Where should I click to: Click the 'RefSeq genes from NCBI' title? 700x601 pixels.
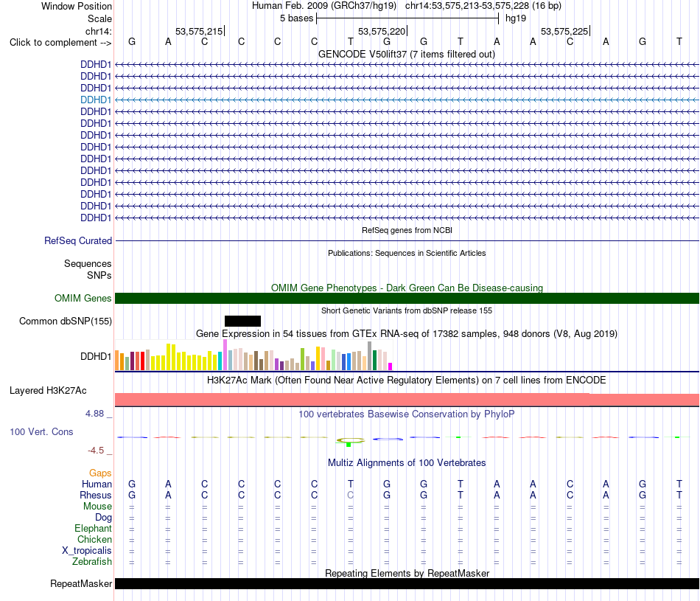407,230
